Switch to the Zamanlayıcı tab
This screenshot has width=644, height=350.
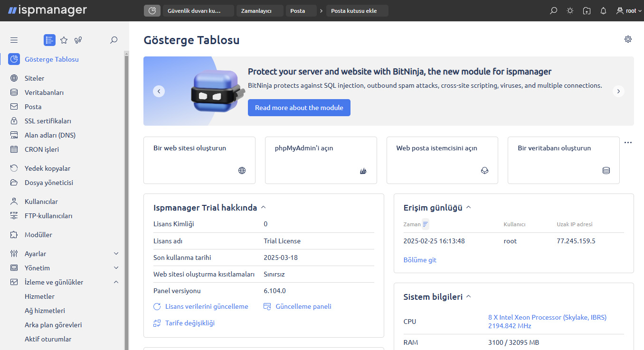click(x=259, y=10)
